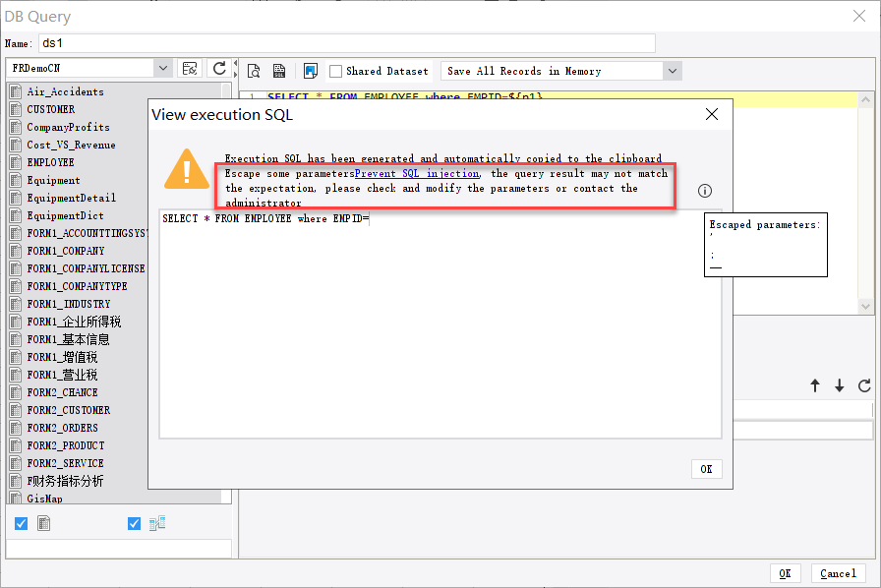Open the preview document icon on the toolbar
The width and height of the screenshot is (881, 588).
(x=255, y=71)
